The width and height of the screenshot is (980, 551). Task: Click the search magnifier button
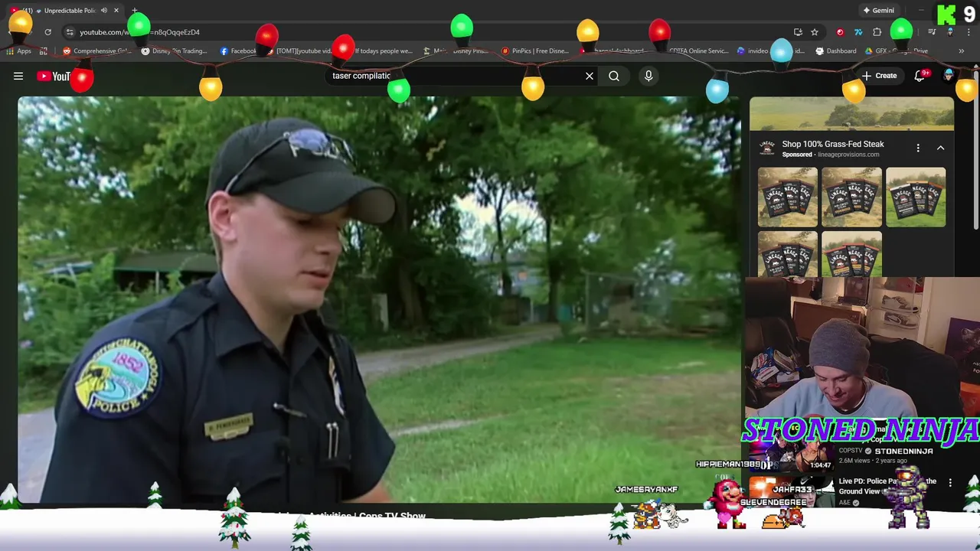(x=614, y=76)
